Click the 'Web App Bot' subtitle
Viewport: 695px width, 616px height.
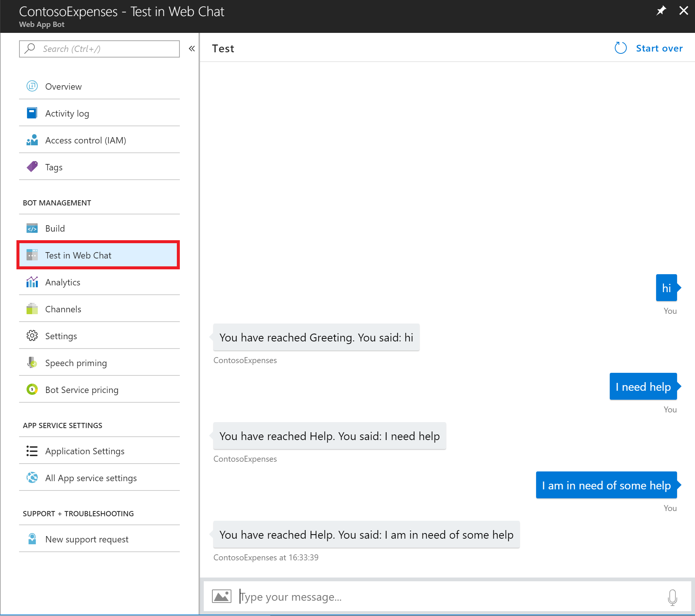(x=41, y=25)
